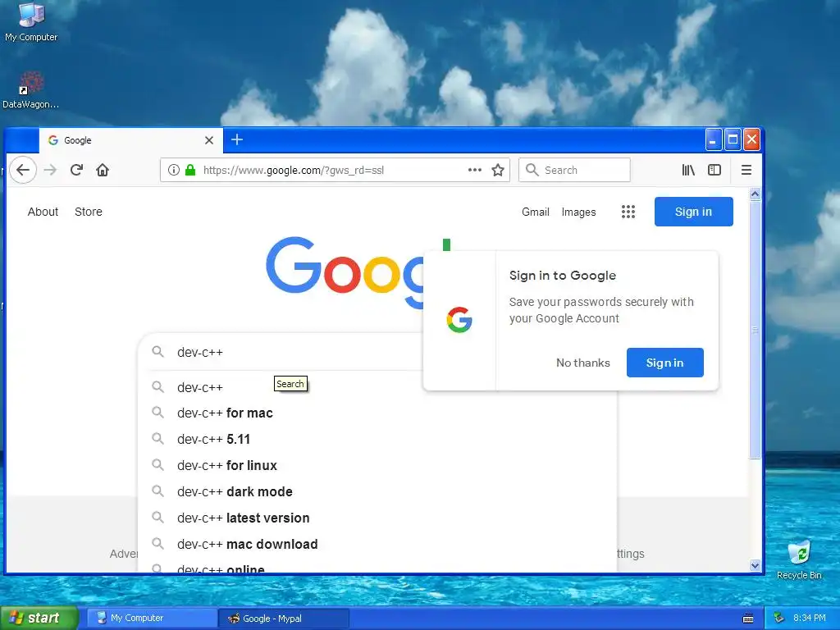840x630 pixels.
Task: Close the Google tab
Action: click(x=209, y=140)
